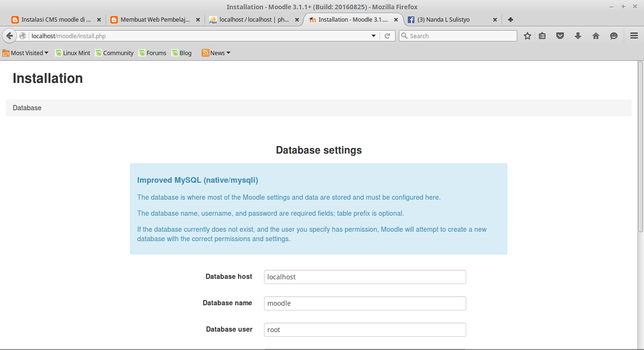644x350 pixels.
Task: Go to the Home page icon
Action: click(596, 36)
